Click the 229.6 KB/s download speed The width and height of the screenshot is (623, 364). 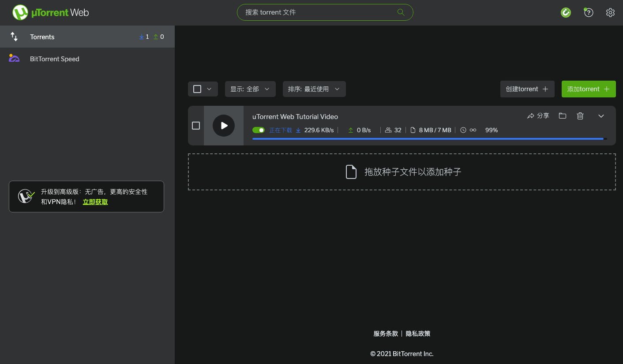(319, 130)
